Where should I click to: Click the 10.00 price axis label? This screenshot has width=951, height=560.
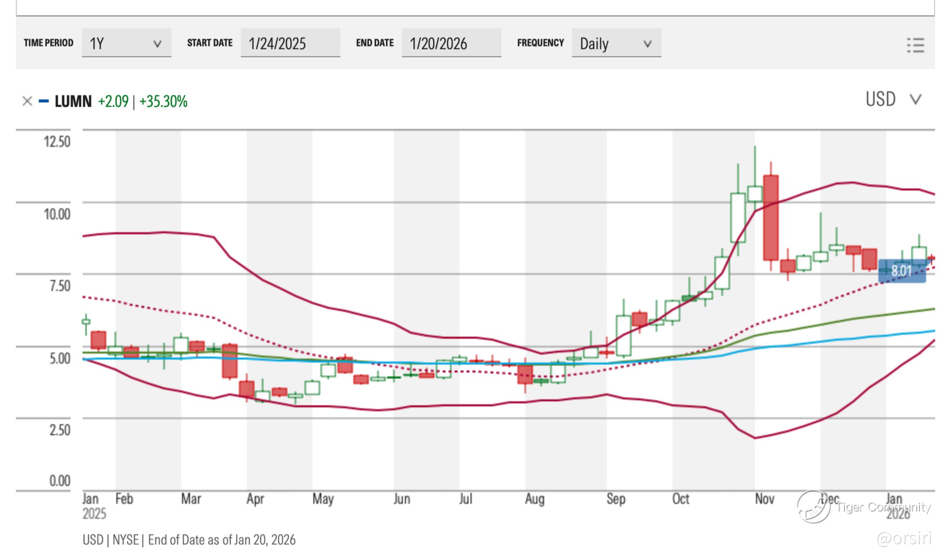tap(57, 214)
